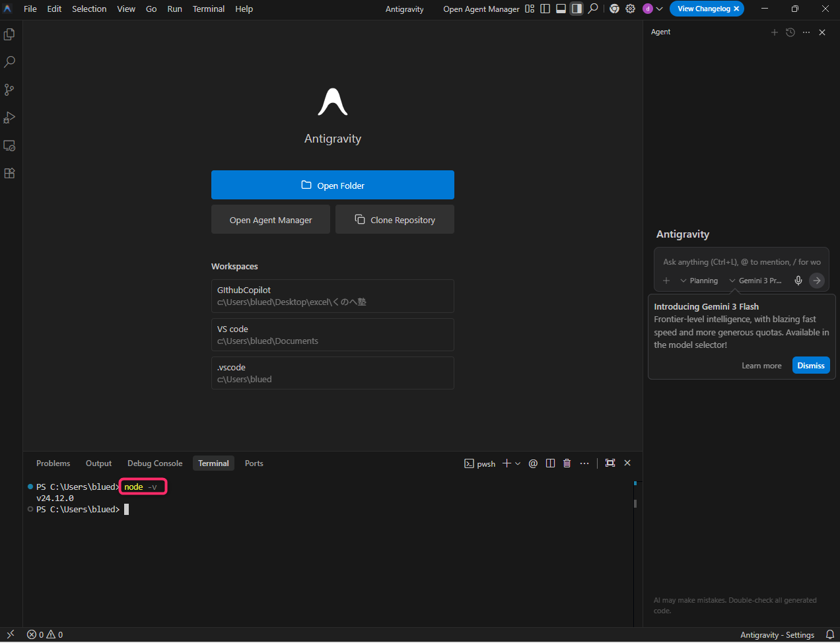Expand the new terminal launch profile dropdown
This screenshot has width=840, height=643.
point(518,463)
